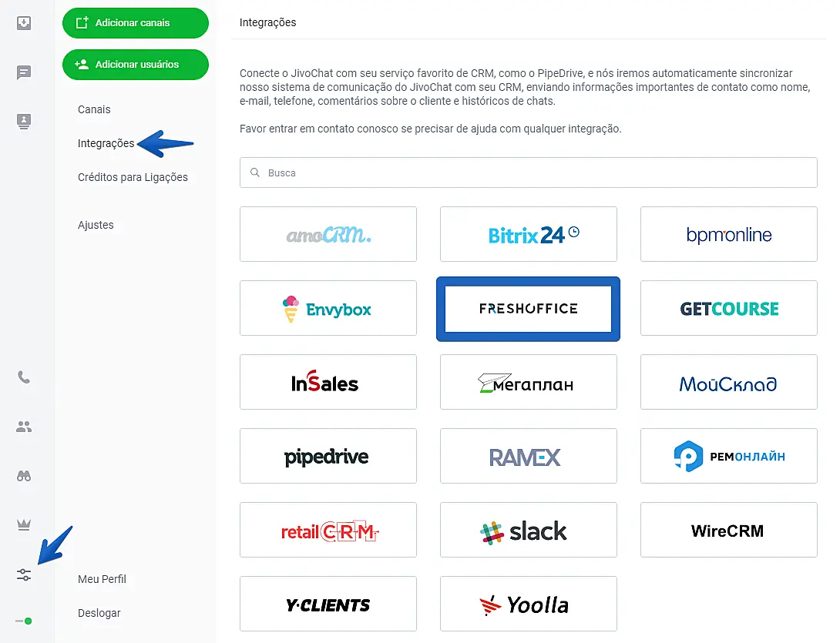Click the Meu Perfil link
The image size is (840, 643).
coord(102,579)
